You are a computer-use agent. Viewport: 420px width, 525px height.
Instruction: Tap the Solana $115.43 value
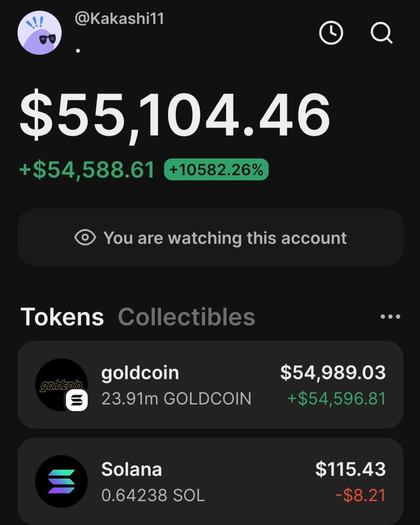350,469
